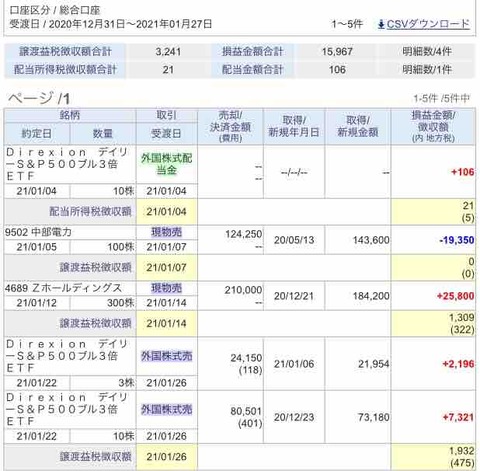
Task: Select the +7,321 profit amount
Action: coord(458,417)
